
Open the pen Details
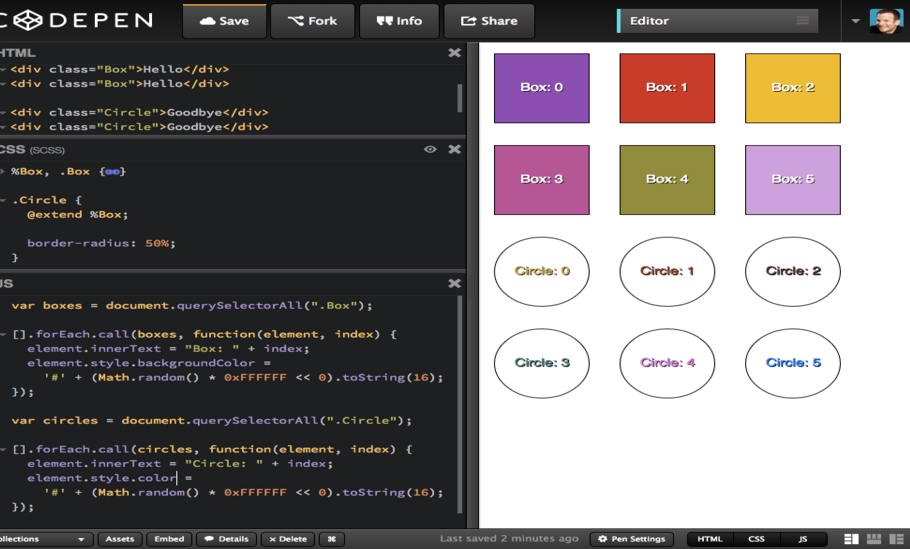tap(227, 539)
